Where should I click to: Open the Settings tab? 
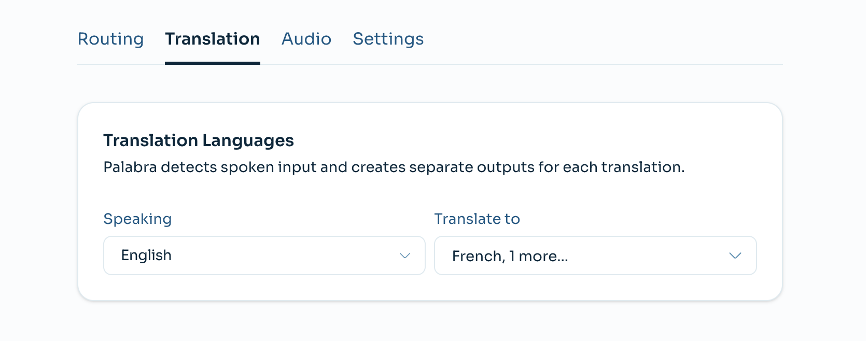tap(388, 39)
